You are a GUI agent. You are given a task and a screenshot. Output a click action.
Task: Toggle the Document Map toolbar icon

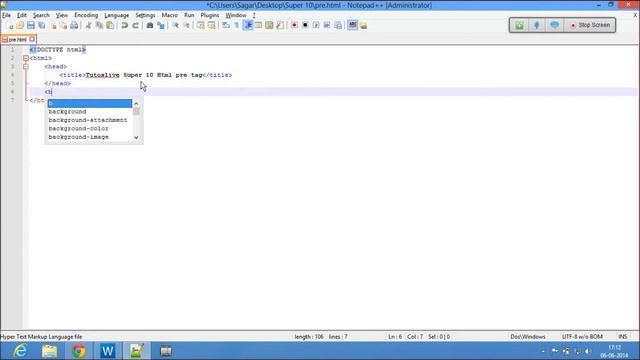(x=269, y=25)
